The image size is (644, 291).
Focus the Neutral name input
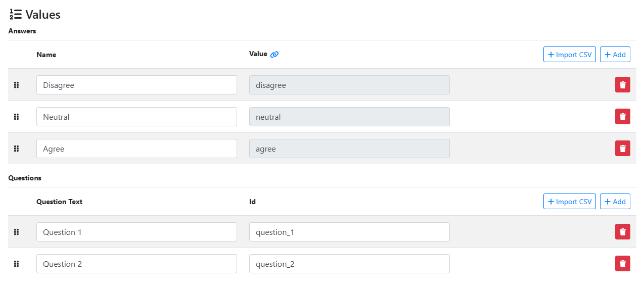tap(136, 117)
